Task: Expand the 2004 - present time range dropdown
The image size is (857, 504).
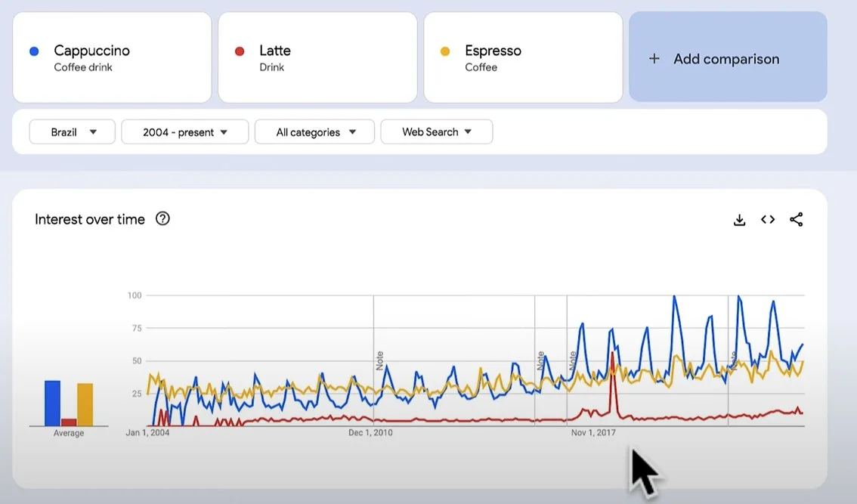Action: tap(185, 132)
